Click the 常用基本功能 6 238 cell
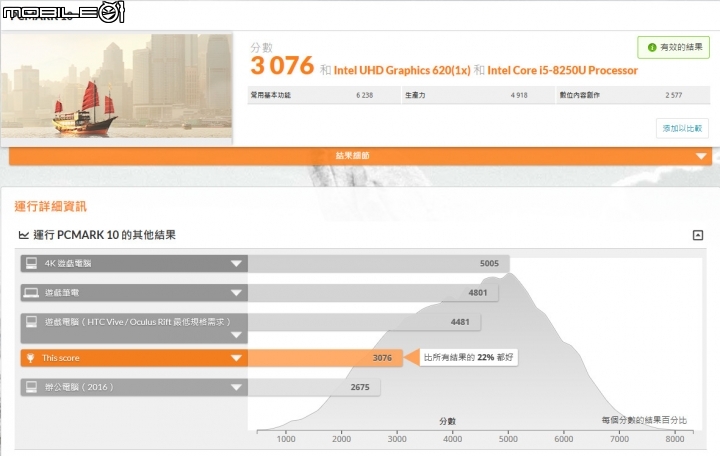This screenshot has width=720, height=456. pos(324,95)
